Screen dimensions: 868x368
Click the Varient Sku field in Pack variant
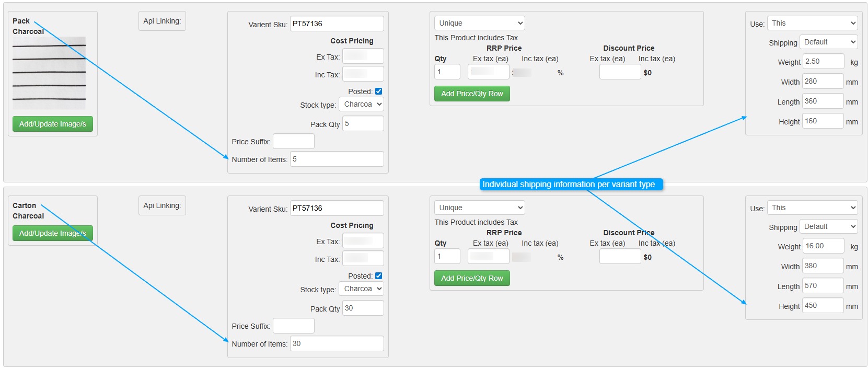337,24
